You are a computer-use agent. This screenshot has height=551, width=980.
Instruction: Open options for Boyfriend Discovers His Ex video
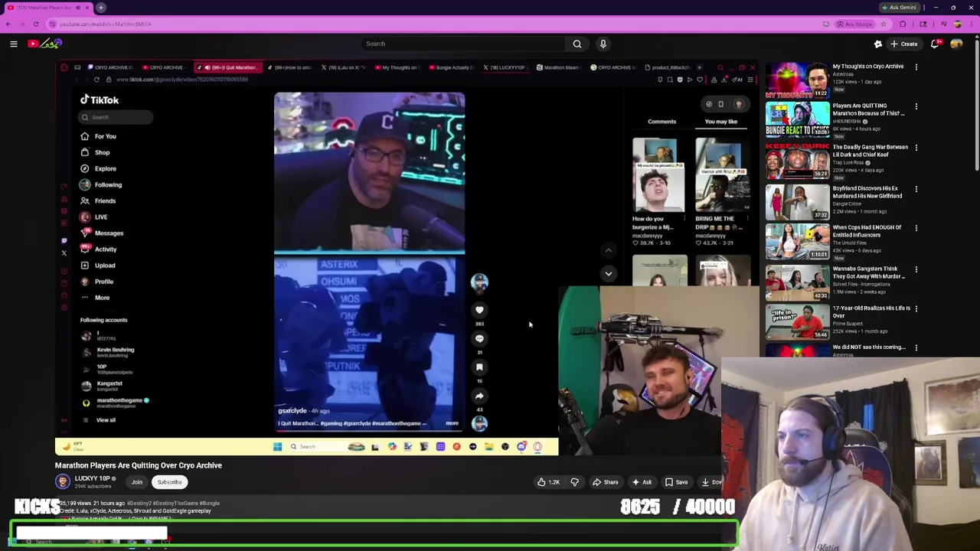coord(916,189)
